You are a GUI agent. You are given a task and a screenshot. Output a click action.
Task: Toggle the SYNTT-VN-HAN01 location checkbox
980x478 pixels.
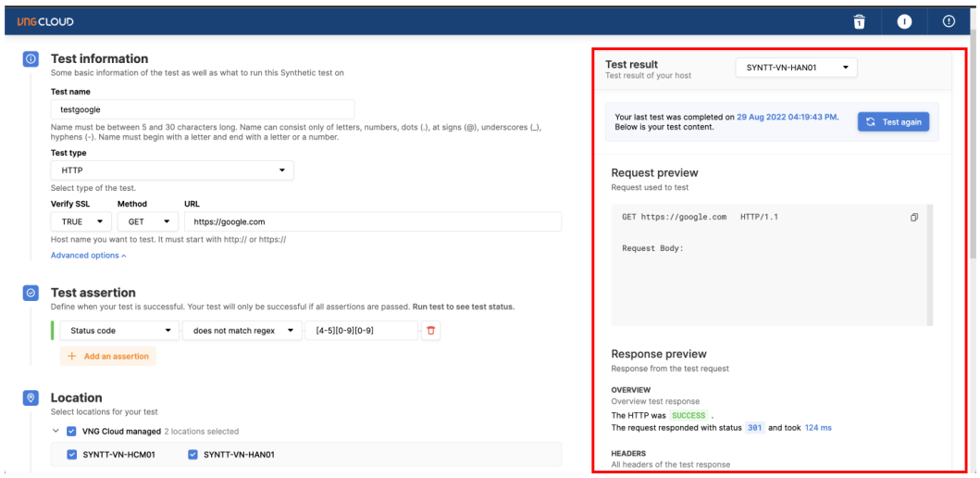(192, 454)
